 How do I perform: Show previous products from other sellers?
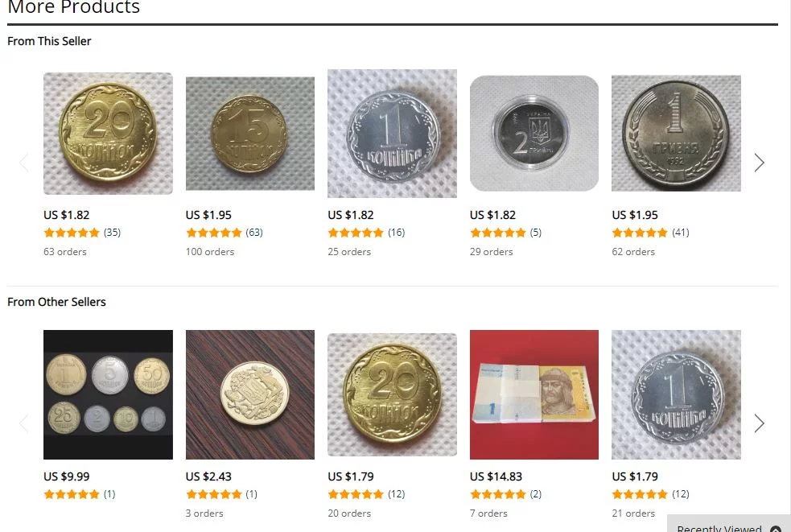pos(23,423)
